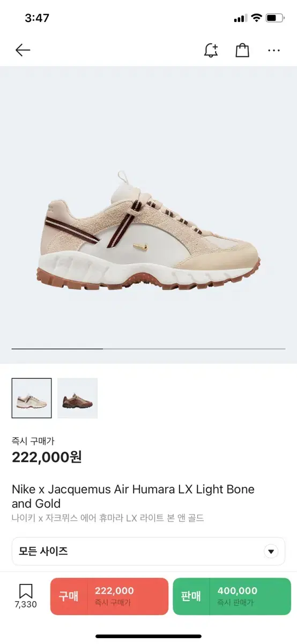Tap the green 판매 sell button
The width and height of the screenshot is (297, 644).
[232, 596]
